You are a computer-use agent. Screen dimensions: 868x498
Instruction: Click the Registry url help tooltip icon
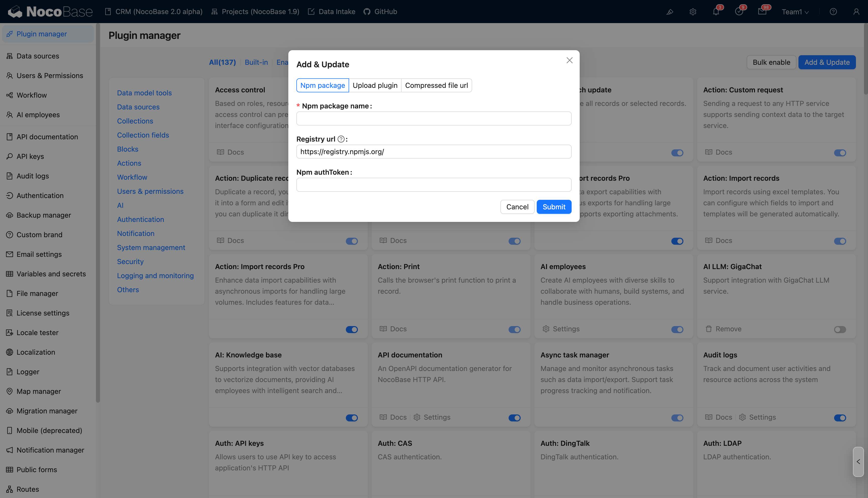(341, 139)
